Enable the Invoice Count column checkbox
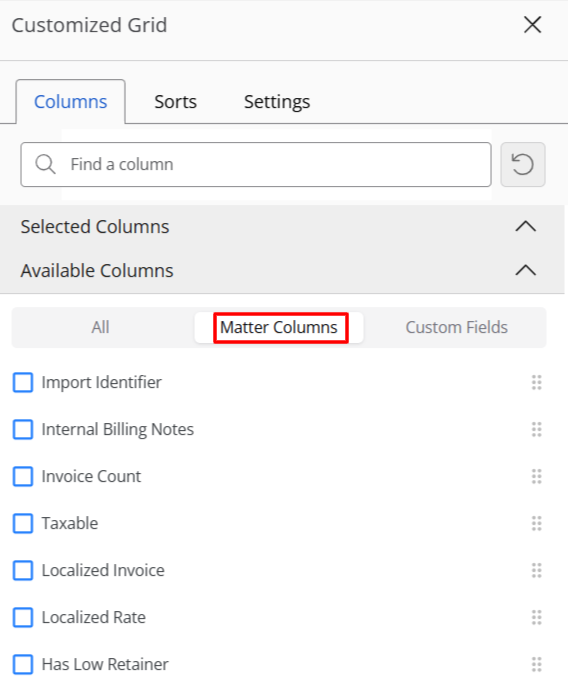568x689 pixels. click(23, 476)
